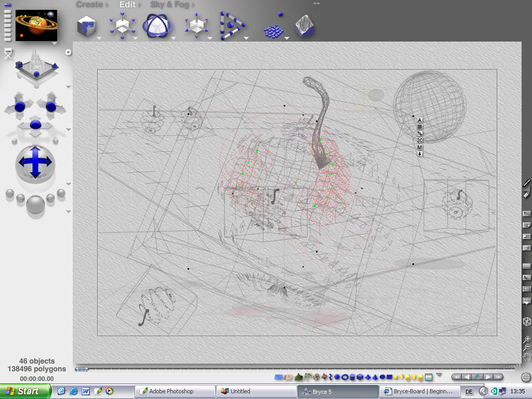Viewport: 532px width, 399px height.
Task: Click the A attributes button beside sphere
Action: (x=420, y=120)
